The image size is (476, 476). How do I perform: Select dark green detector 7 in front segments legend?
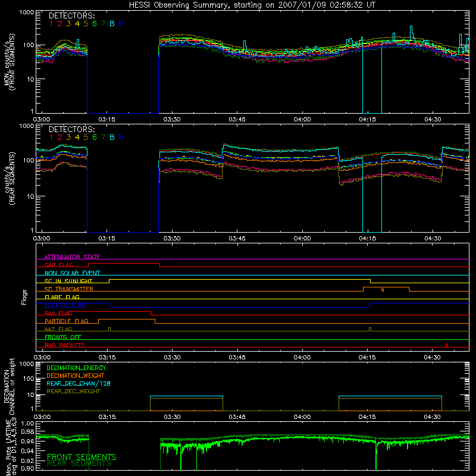[x=103, y=24]
